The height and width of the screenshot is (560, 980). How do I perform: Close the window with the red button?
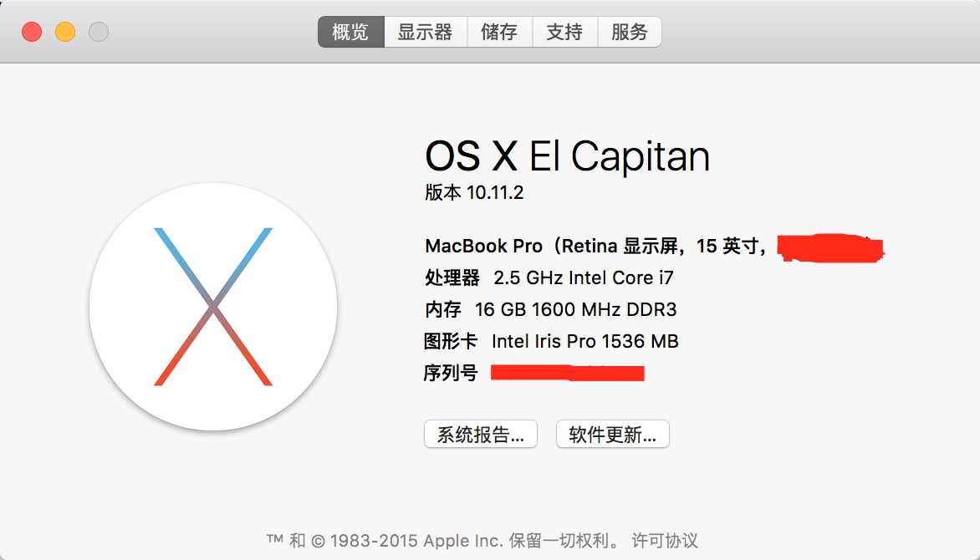pyautogui.click(x=32, y=31)
